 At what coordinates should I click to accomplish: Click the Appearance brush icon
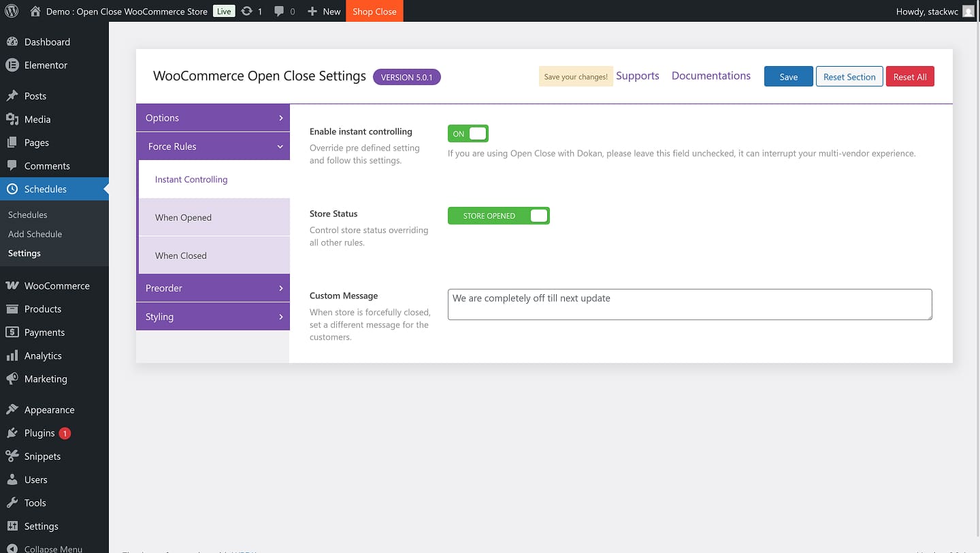[x=12, y=410]
